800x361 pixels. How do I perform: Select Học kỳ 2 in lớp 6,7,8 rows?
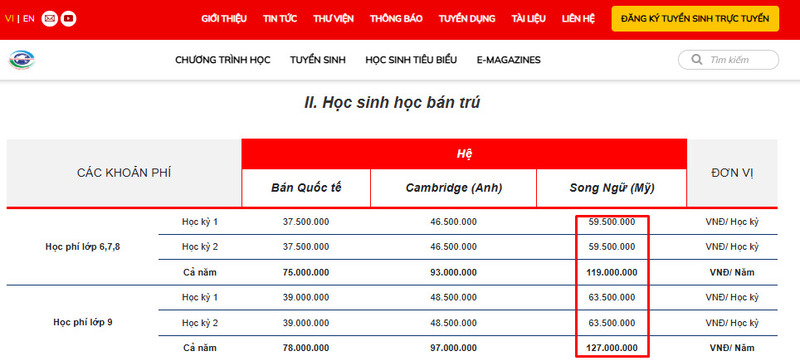200,247
